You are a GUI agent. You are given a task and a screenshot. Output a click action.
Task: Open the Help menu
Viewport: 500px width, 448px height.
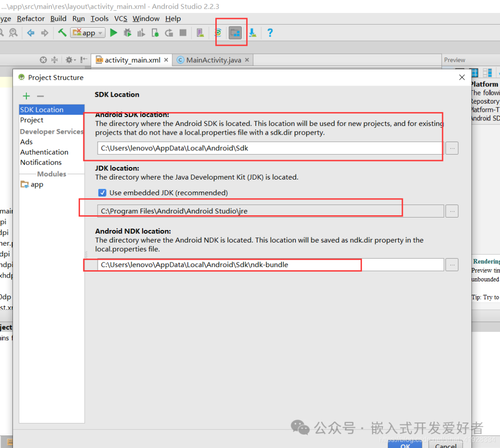173,19
